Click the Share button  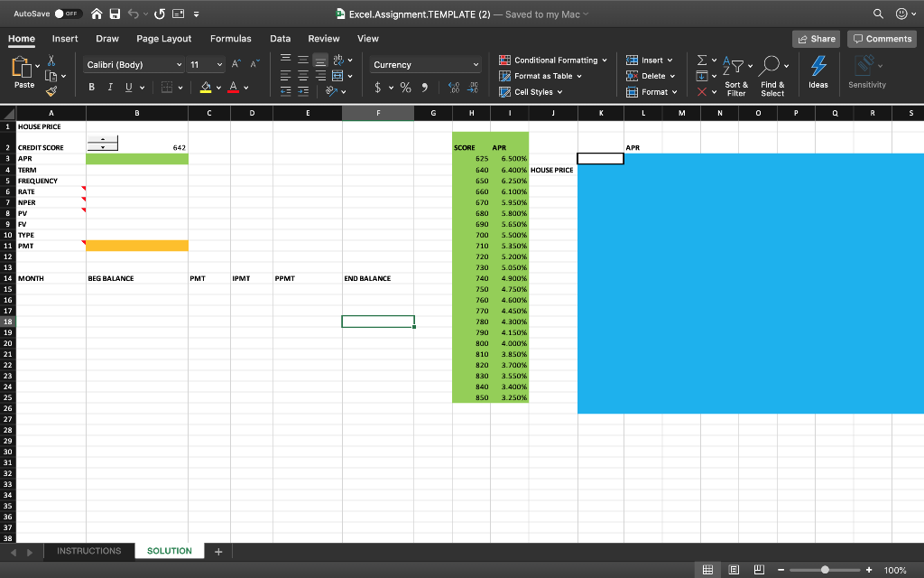pyautogui.click(x=815, y=38)
